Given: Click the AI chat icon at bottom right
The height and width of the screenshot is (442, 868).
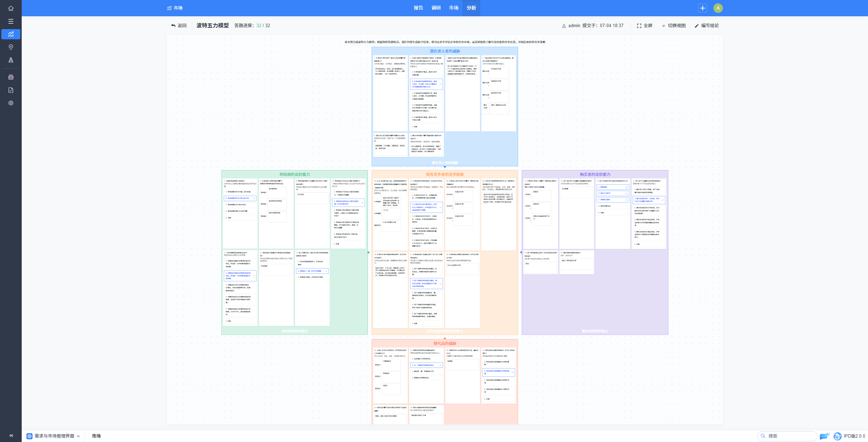Looking at the screenshot, I should (824, 436).
